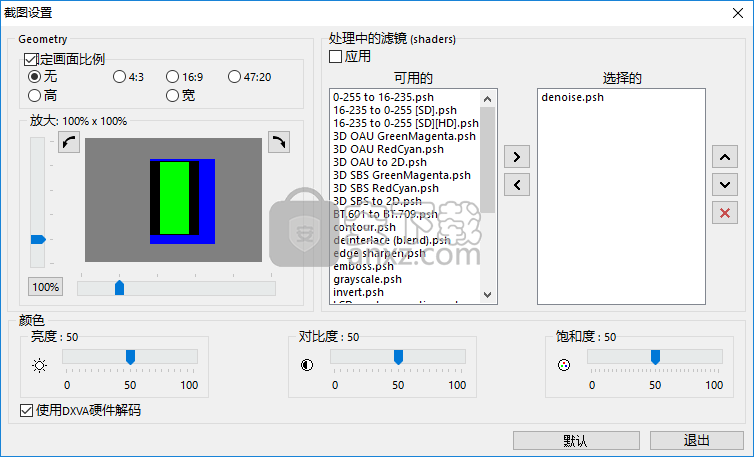Screen dimensions: 754x457
Task: Enable the 应用 shaders checkbox
Action: coord(335,56)
